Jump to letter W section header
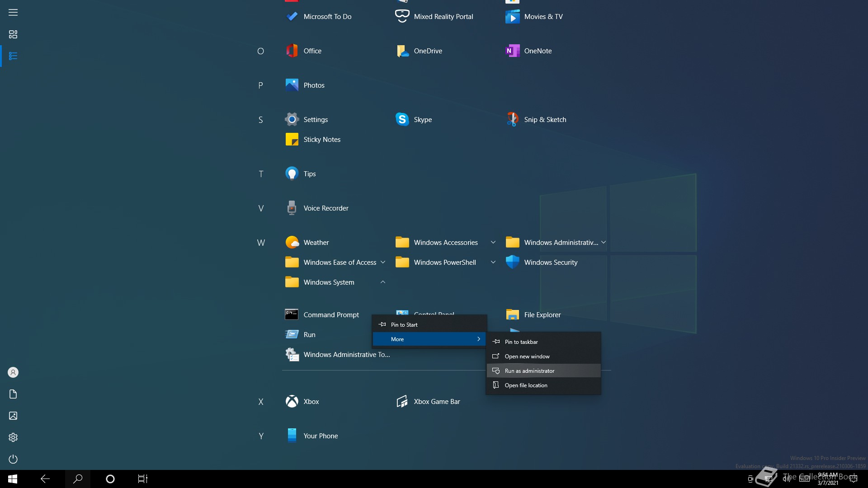Image resolution: width=868 pixels, height=488 pixels. tap(261, 243)
